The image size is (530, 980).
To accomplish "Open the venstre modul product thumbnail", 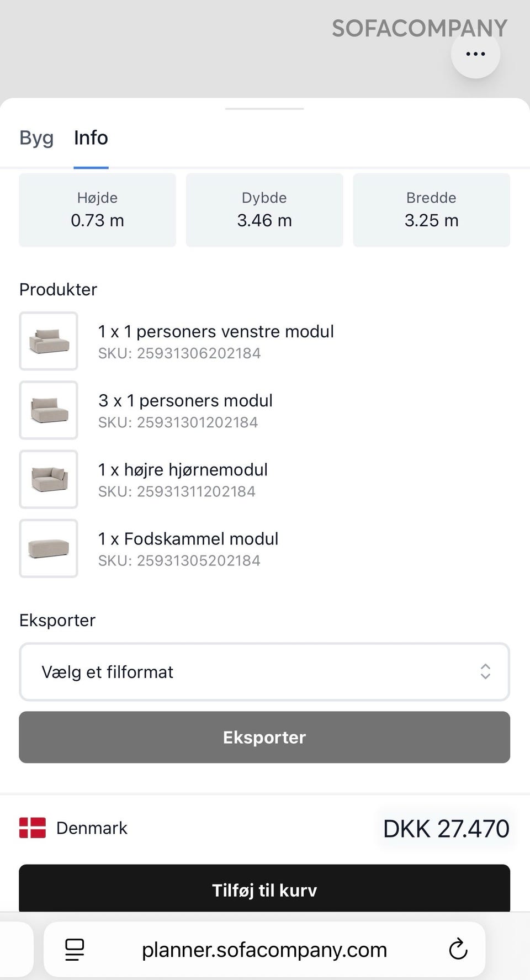I will point(49,341).
